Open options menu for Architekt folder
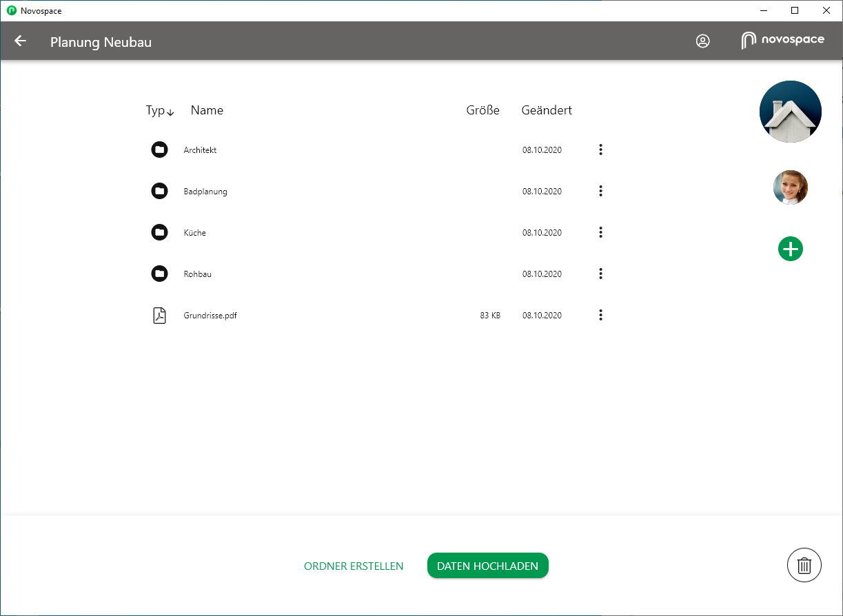 (x=600, y=150)
